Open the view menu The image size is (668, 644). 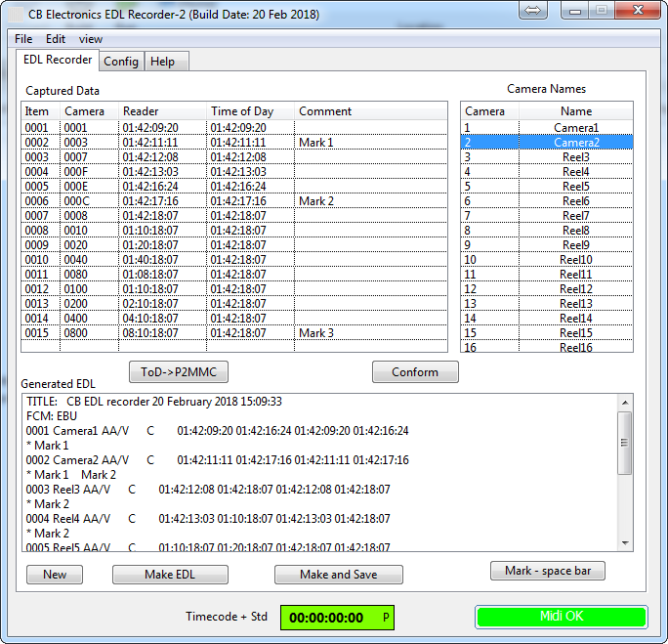point(91,39)
